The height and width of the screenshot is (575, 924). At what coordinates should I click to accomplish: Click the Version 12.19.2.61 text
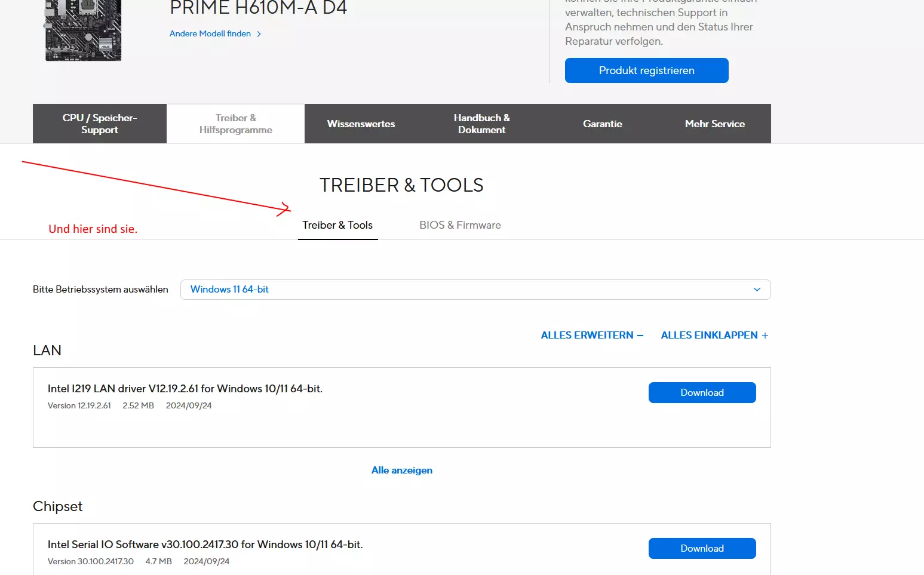click(x=79, y=405)
